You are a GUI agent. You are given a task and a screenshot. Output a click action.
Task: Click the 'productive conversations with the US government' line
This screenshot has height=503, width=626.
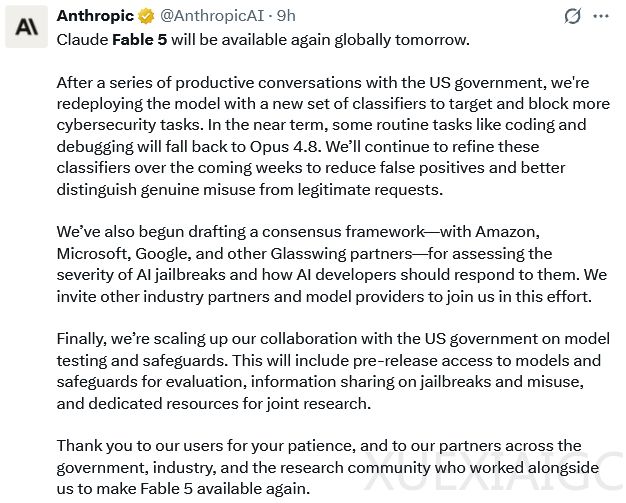click(x=323, y=83)
